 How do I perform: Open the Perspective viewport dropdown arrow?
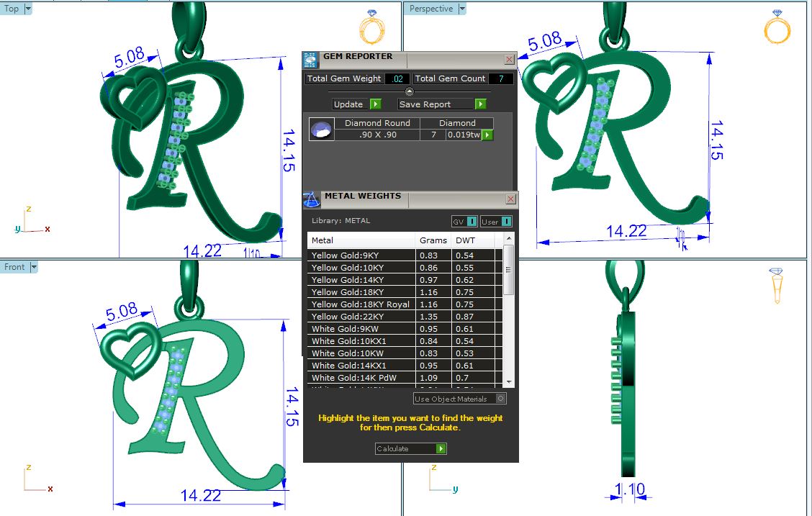pos(462,9)
